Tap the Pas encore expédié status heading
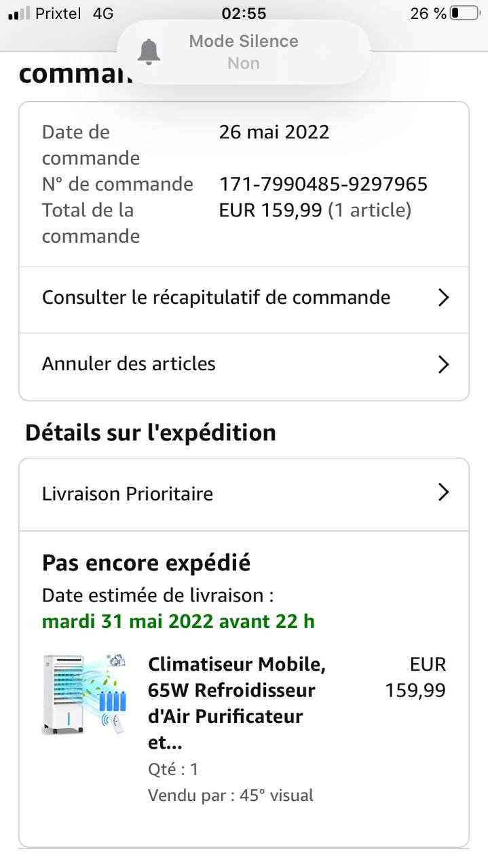This screenshot has height=868, width=488. 147,563
